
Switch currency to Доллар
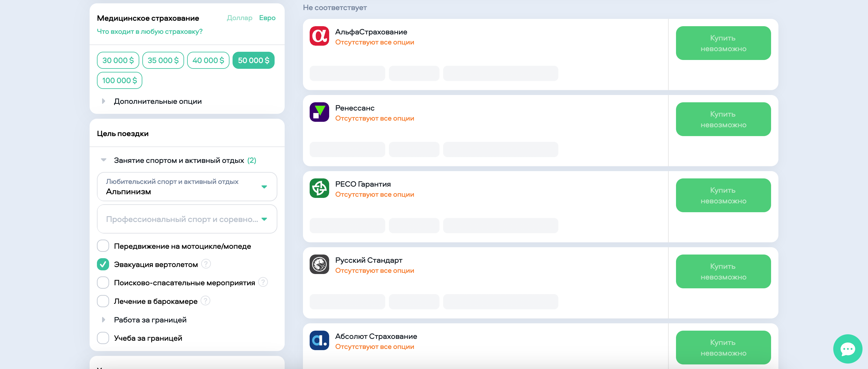[x=239, y=18]
